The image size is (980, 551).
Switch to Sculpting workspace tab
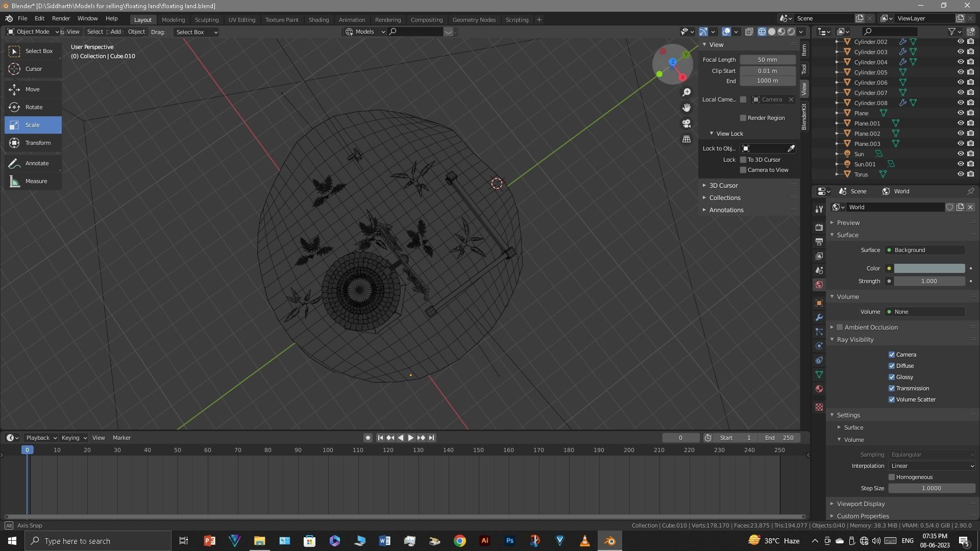tap(207, 20)
